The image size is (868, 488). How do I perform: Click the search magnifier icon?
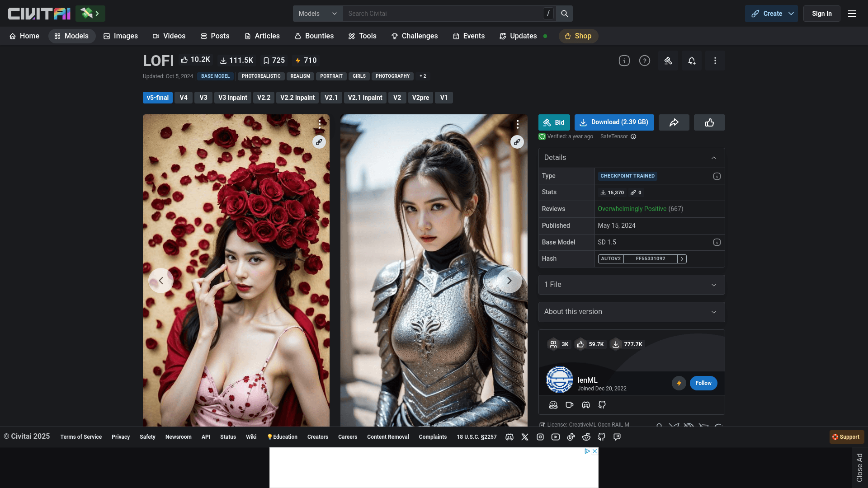pyautogui.click(x=564, y=14)
